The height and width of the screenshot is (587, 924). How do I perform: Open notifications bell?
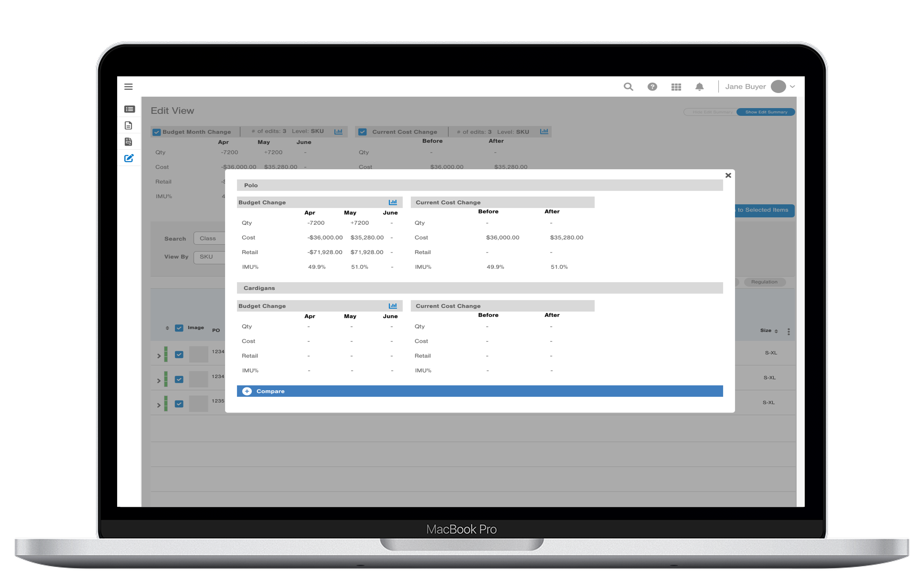coord(699,87)
